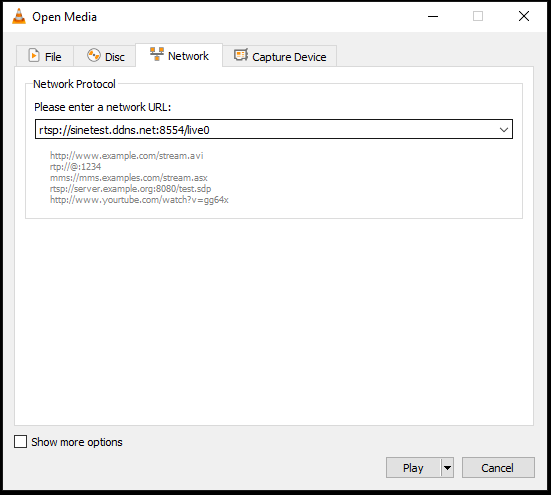Click the orange network icon on Network tab
The width and height of the screenshot is (551, 495).
click(157, 54)
